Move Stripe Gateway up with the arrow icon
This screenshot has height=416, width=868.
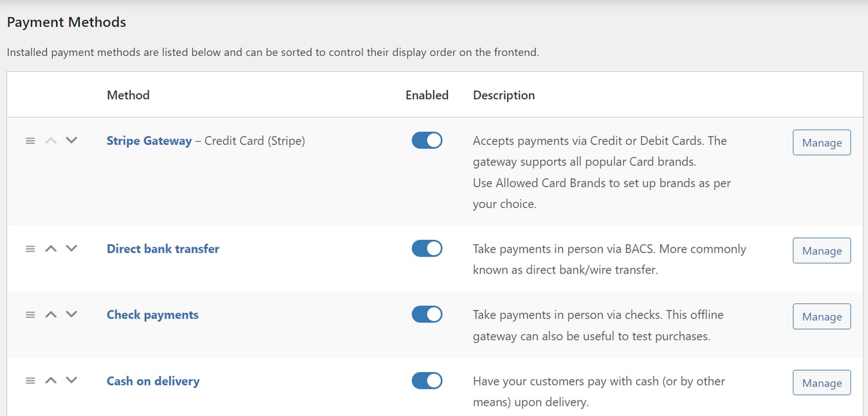[x=51, y=141]
